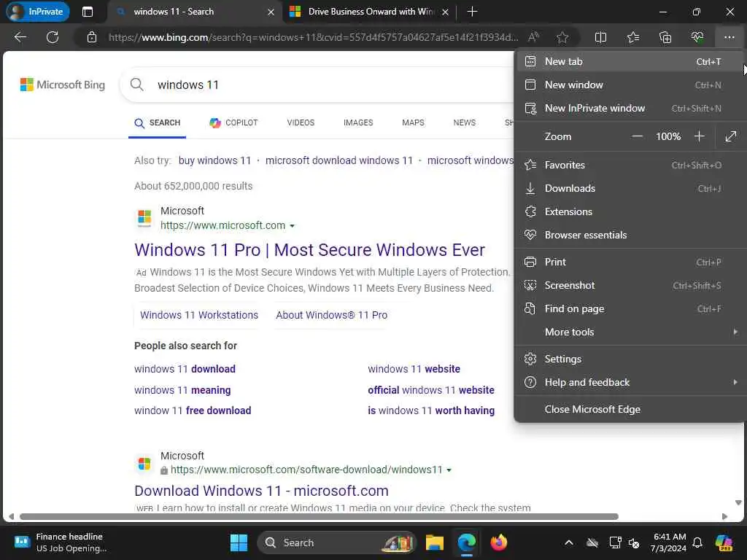Click the InPrivate profile badge

pyautogui.click(x=38, y=12)
